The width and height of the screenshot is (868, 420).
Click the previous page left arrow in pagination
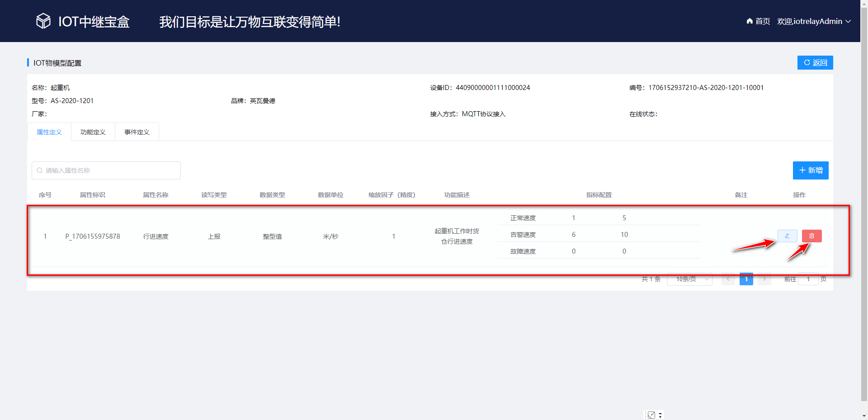(728, 279)
